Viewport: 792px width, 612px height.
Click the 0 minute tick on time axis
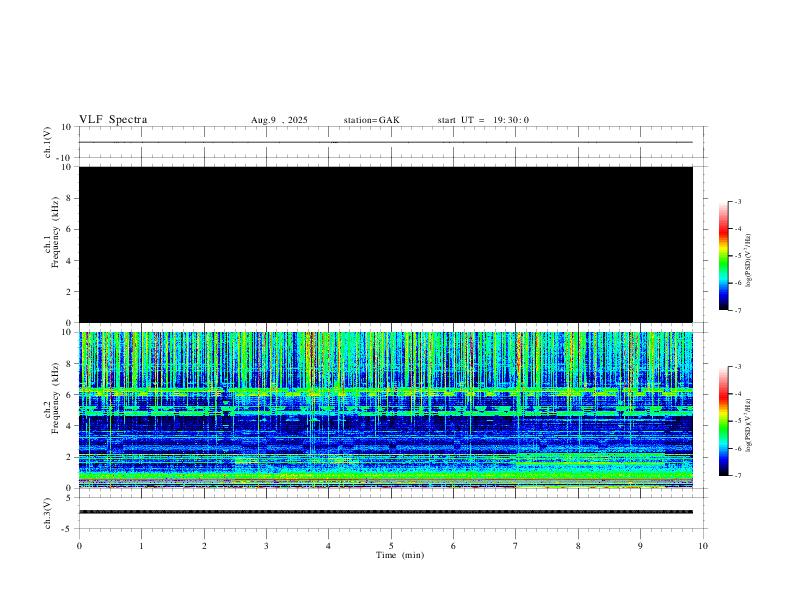tap(79, 545)
